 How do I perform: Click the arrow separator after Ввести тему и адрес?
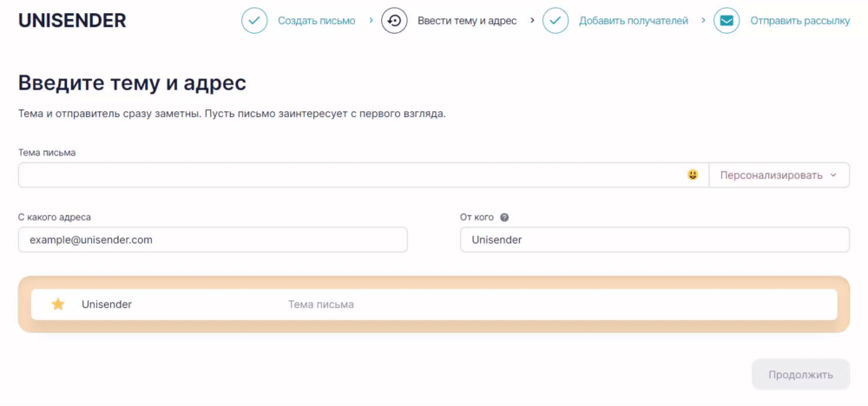click(533, 21)
